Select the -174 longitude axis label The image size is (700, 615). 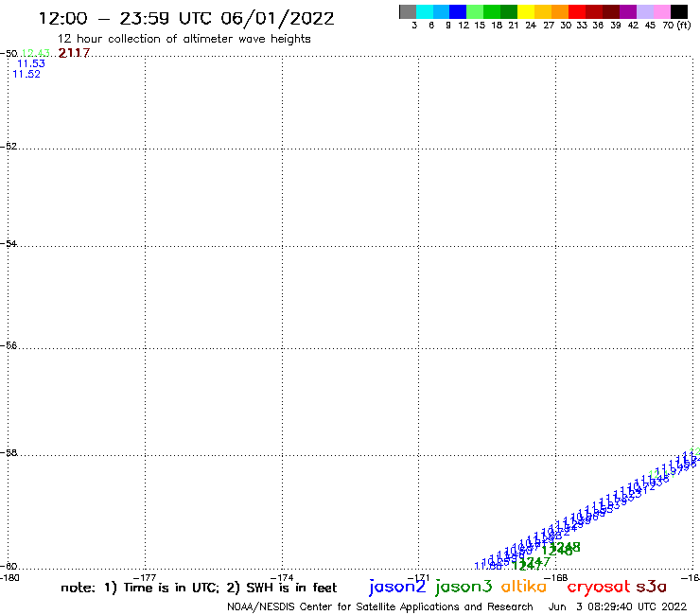click(x=282, y=577)
